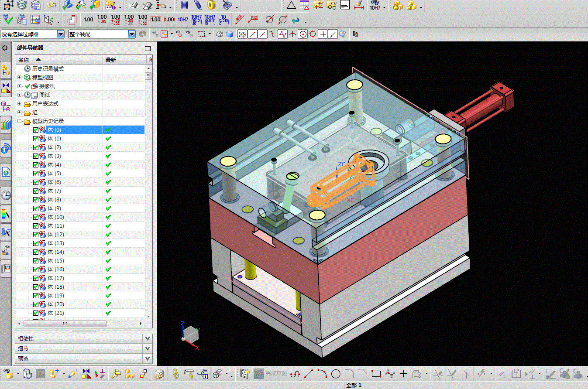Click the yellow disc spring icon
588x389 pixels.
tap(211, 5)
